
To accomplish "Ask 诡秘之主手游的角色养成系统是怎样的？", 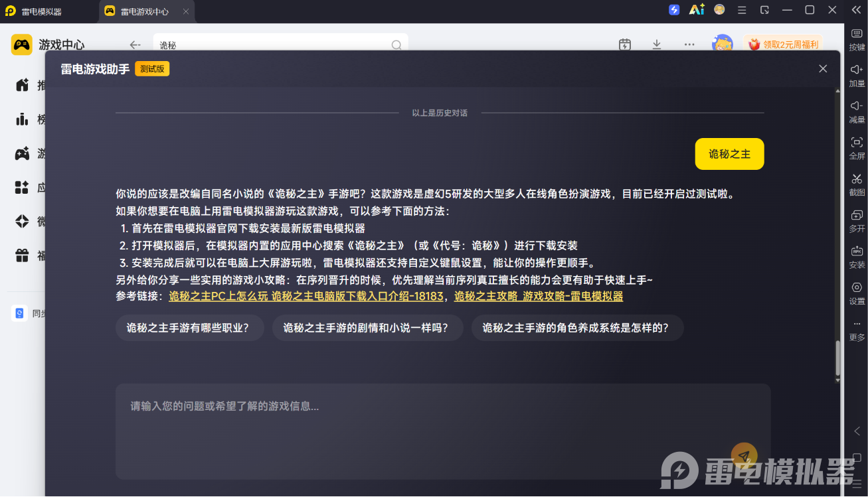I will click(x=578, y=328).
